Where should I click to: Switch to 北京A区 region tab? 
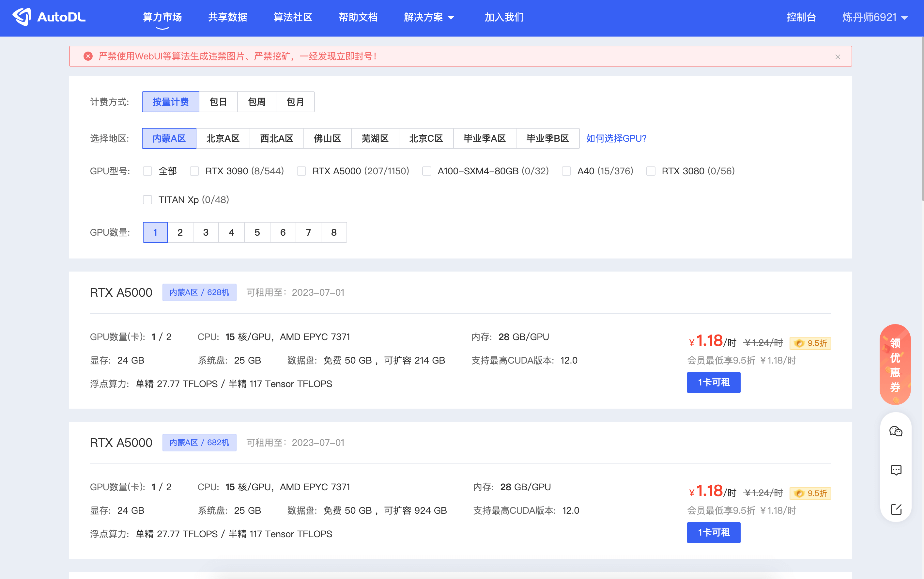(x=223, y=138)
